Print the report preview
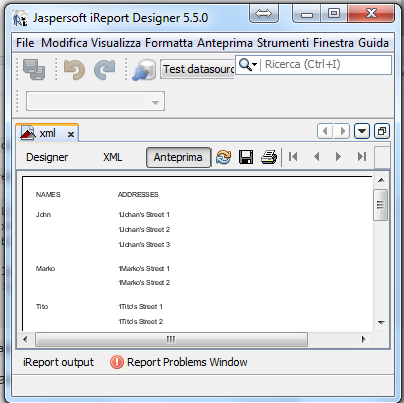404x403 pixels. tap(269, 157)
